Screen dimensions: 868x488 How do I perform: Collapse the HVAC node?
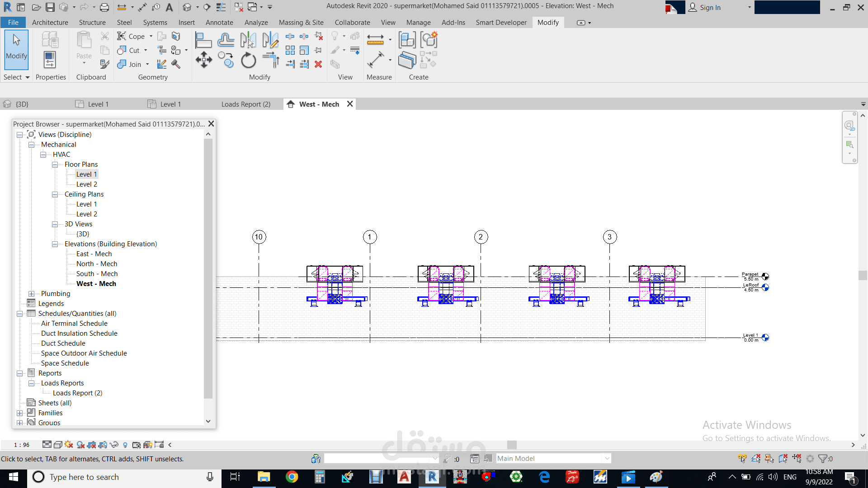click(x=43, y=155)
